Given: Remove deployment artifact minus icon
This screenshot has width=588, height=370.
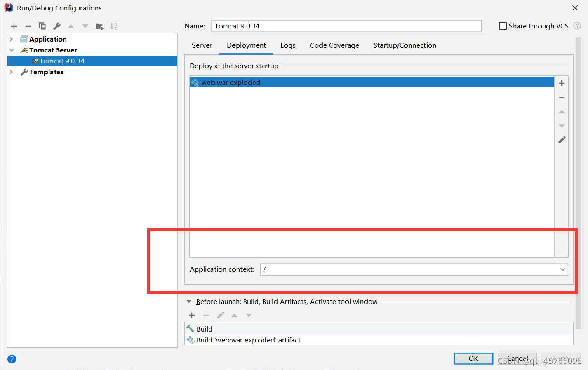Looking at the screenshot, I should pyautogui.click(x=562, y=98).
